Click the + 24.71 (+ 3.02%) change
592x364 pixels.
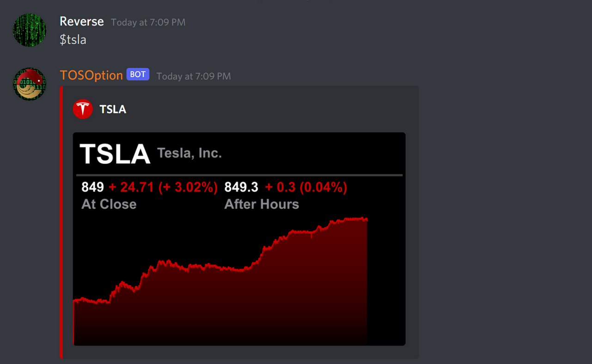click(x=163, y=187)
